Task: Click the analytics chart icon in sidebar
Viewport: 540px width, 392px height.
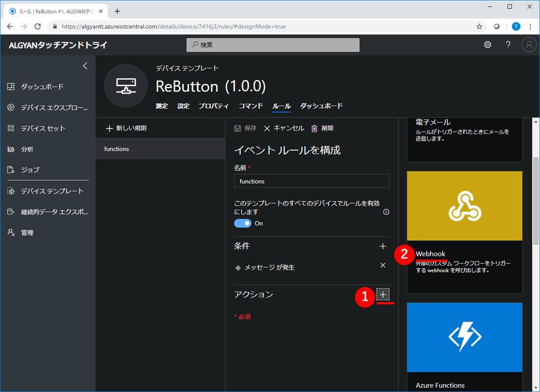Action: [11, 149]
